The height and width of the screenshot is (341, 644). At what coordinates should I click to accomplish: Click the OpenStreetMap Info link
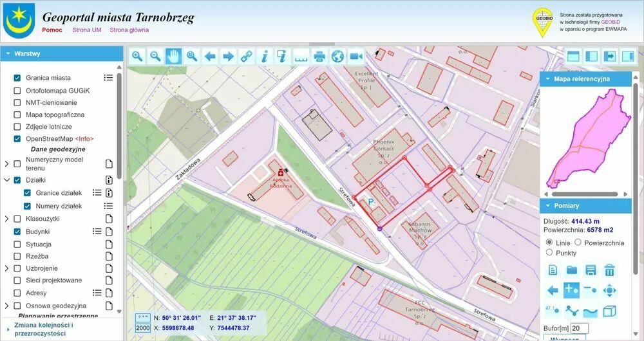pos(84,139)
